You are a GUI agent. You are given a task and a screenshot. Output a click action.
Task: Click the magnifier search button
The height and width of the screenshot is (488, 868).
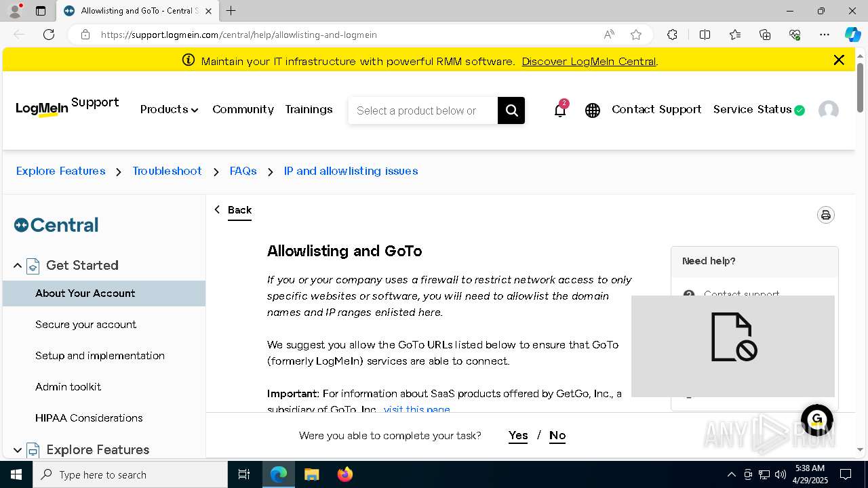[x=511, y=110]
